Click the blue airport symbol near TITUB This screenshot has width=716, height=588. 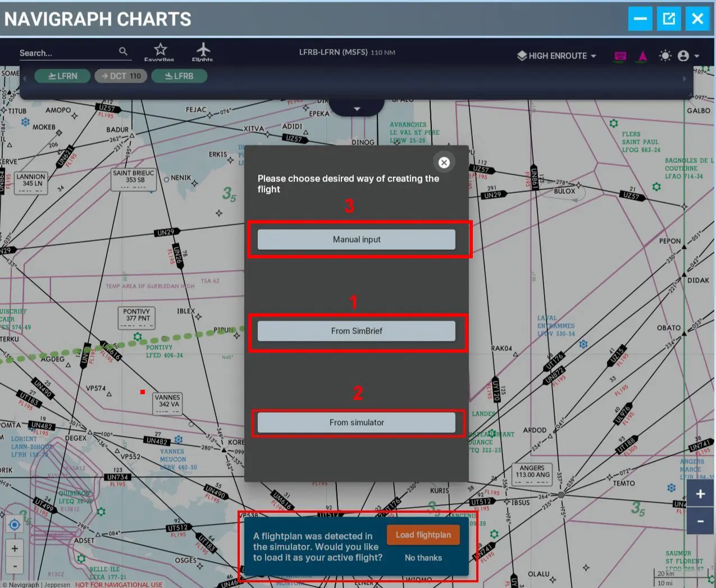point(25,122)
